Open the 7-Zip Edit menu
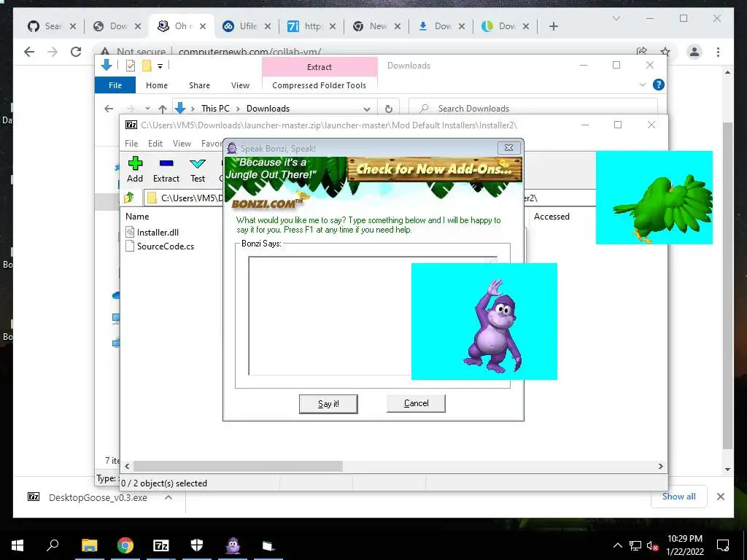747x560 pixels. pyautogui.click(x=155, y=144)
